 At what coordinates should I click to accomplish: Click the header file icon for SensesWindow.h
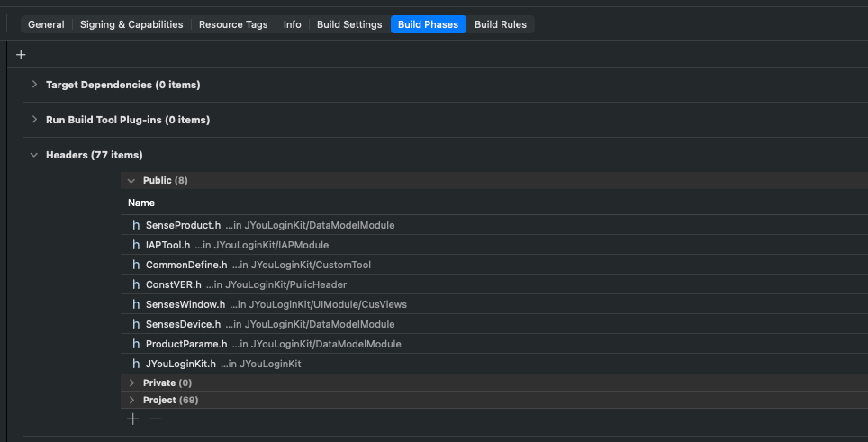(x=136, y=304)
